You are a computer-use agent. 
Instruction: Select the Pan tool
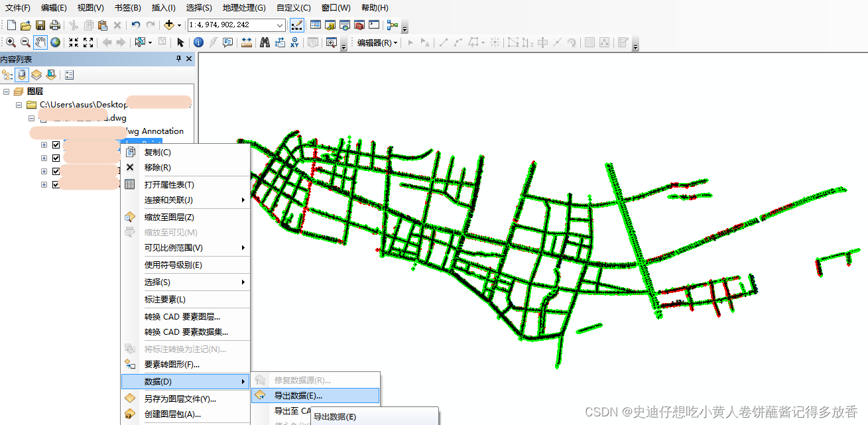[41, 42]
